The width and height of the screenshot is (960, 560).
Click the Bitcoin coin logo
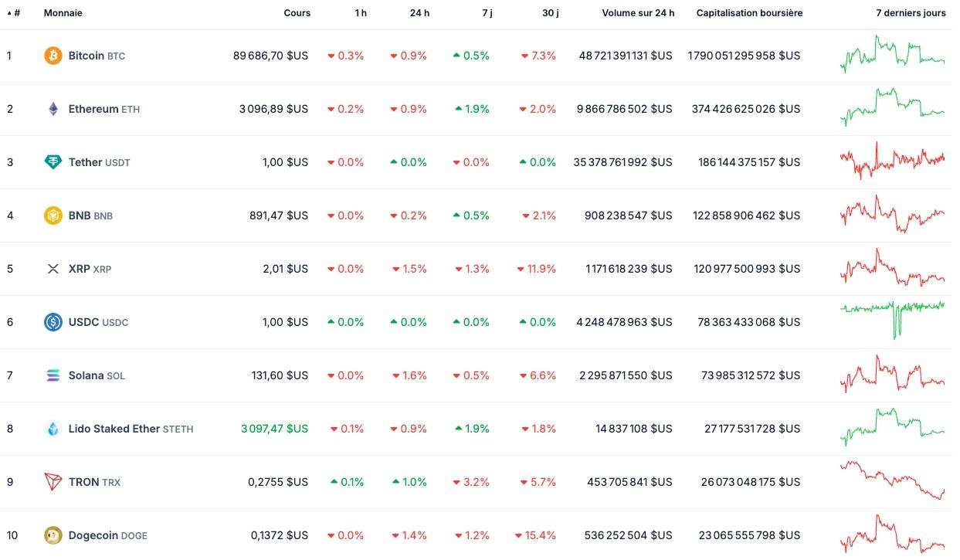(x=53, y=56)
